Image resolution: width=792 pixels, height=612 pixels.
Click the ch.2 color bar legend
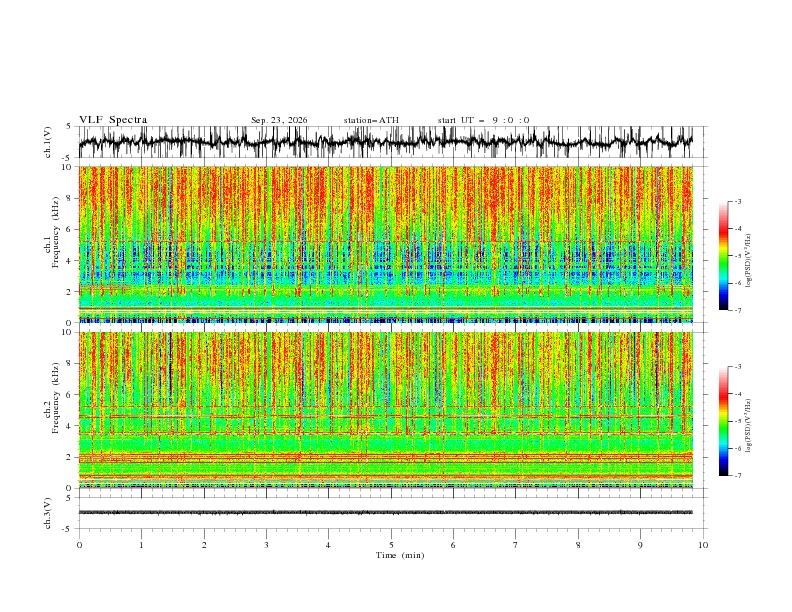coord(724,421)
